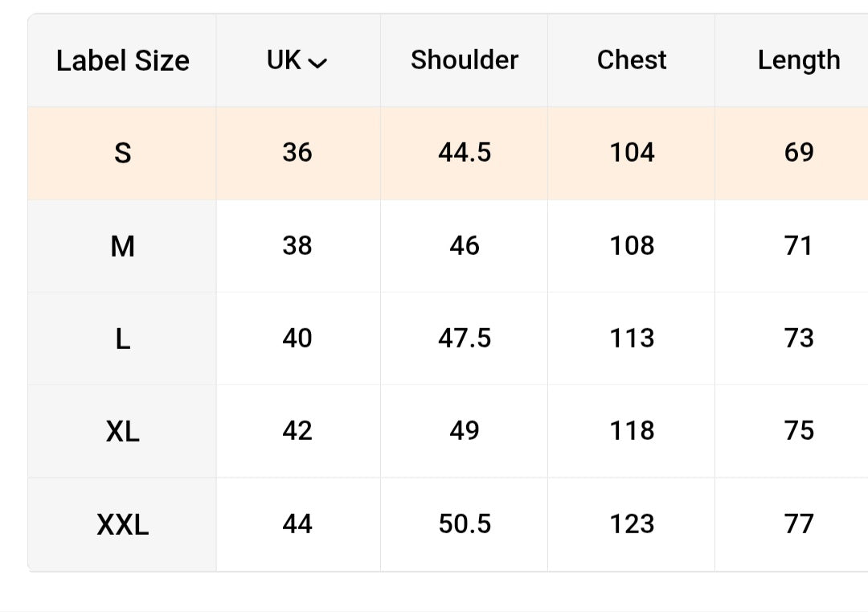Viewport: 868px width, 612px height.
Task: Click the Chest column header
Action: pyautogui.click(x=632, y=60)
